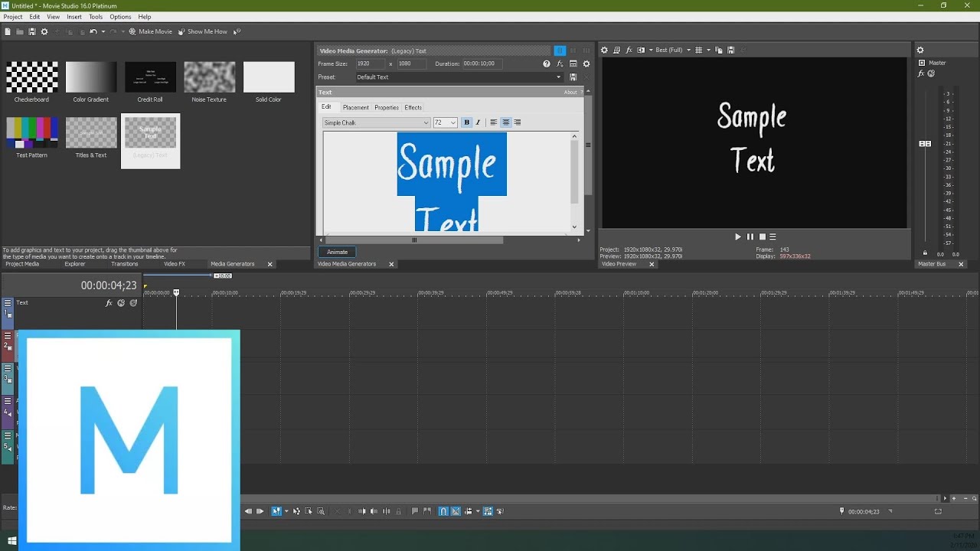Close the Media Generators tab
Screen dimensions: 980x551
[269, 264]
